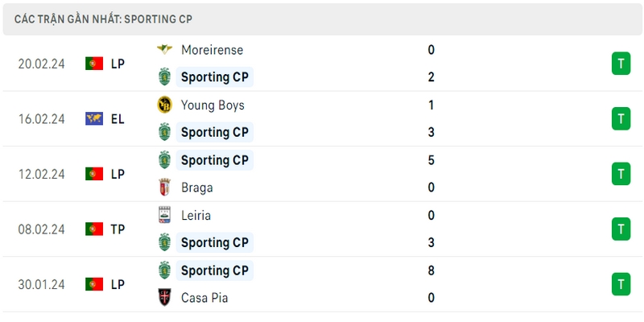Click the Portugal flag icon beside TP
Screen dimensions: 644x322
[x=94, y=229]
